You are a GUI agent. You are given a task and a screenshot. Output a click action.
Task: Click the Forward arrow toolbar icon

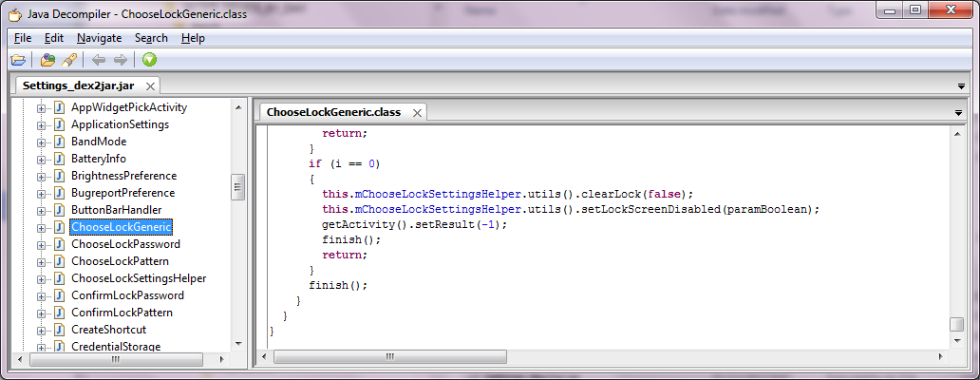click(120, 60)
